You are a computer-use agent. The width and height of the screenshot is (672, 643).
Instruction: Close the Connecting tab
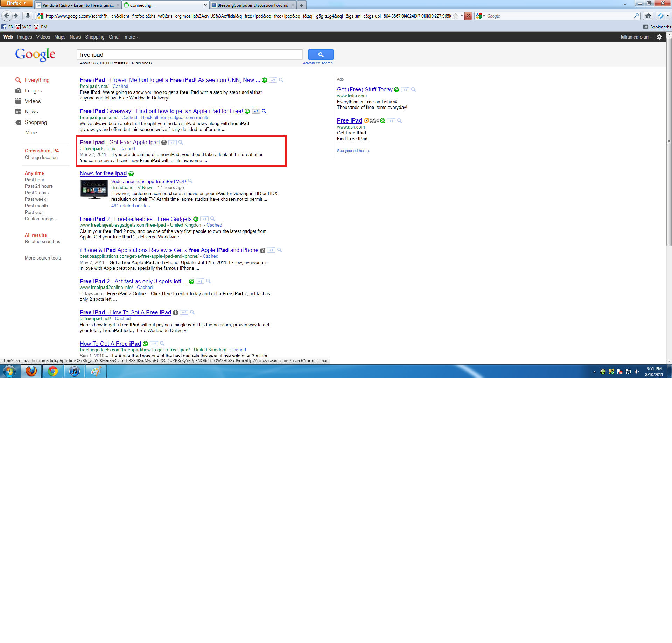pyautogui.click(x=205, y=5)
